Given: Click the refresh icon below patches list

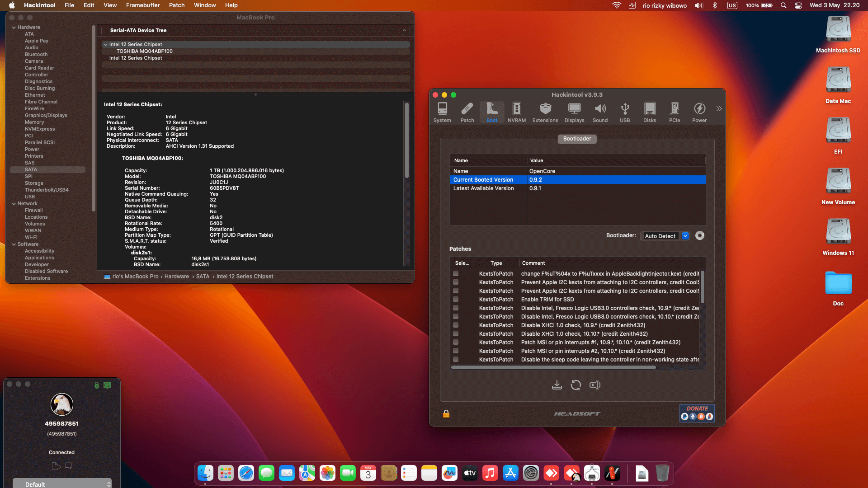Looking at the screenshot, I should coord(576,385).
